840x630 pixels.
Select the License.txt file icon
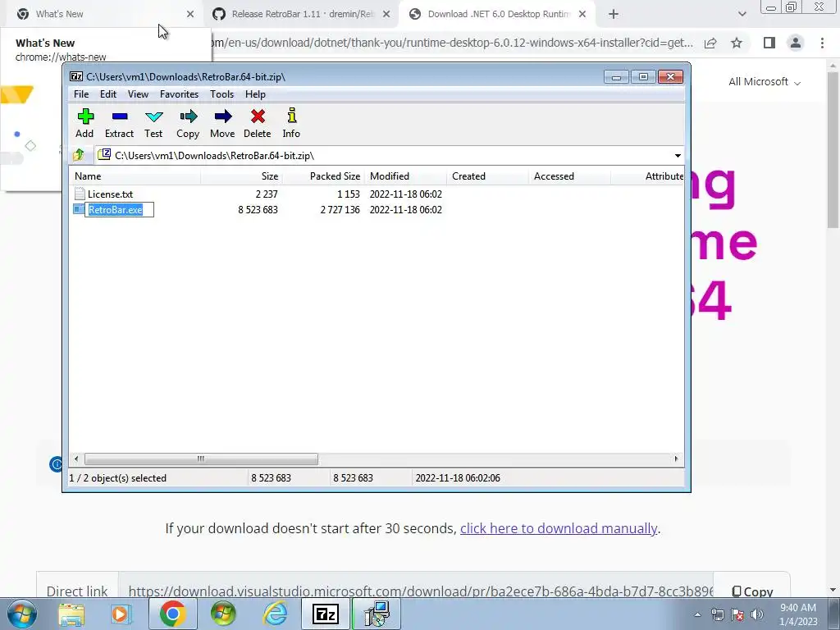tap(80, 194)
